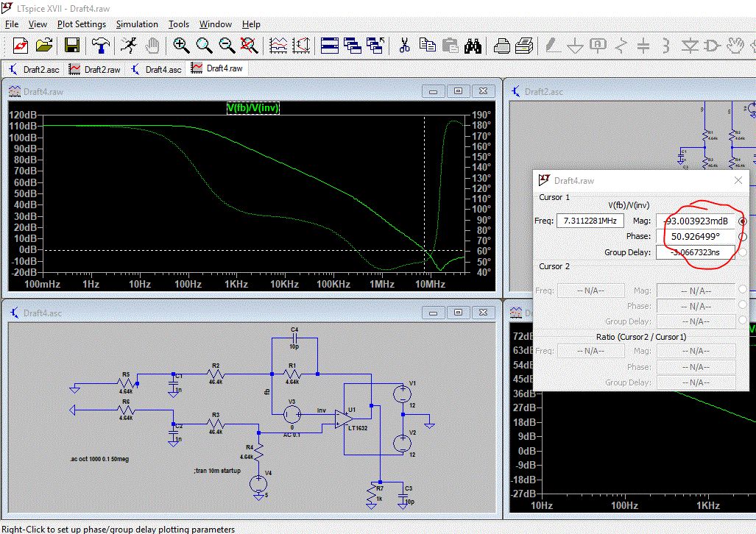Viewport: 756px width, 534px height.
Task: Switch to the Draft2.raw tab
Action: point(96,69)
